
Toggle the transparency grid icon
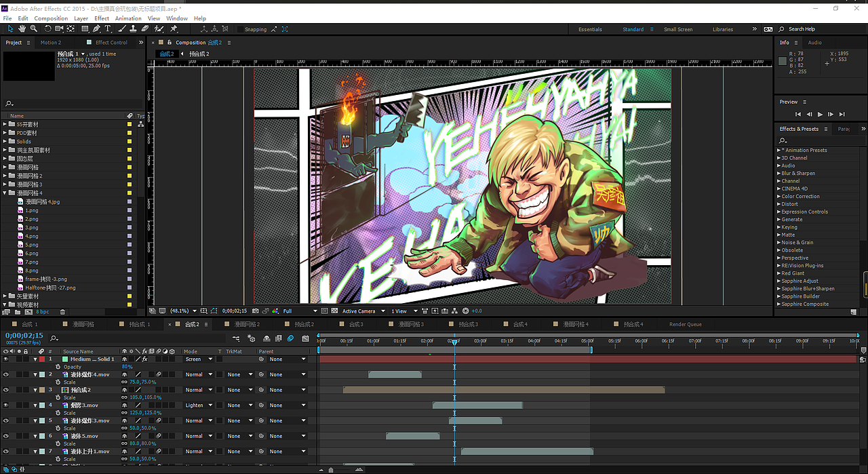tap(334, 311)
